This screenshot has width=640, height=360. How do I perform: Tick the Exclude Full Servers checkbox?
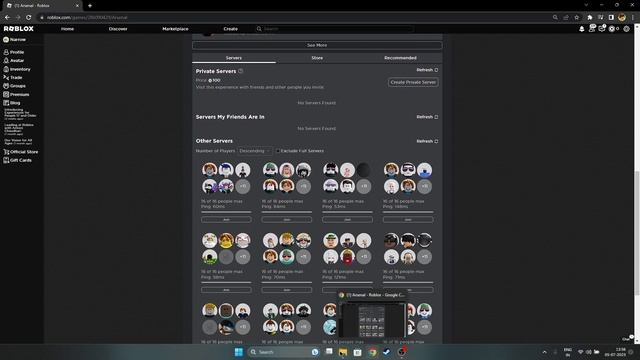[278, 151]
